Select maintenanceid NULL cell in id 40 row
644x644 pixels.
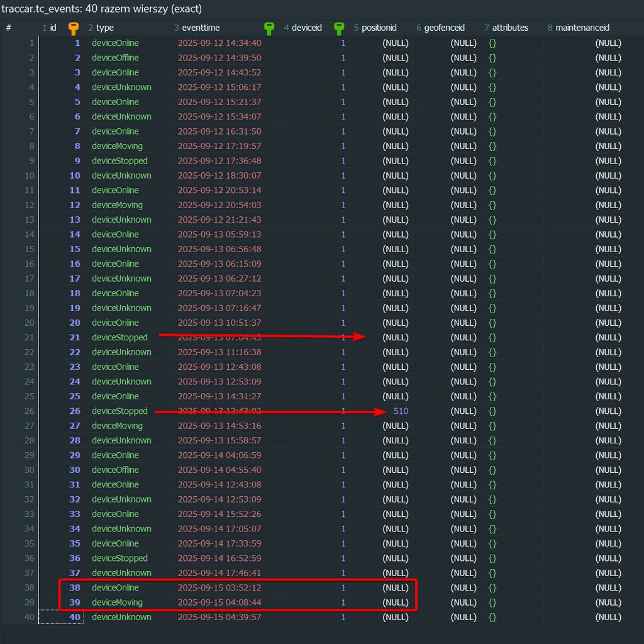pyautogui.click(x=608, y=618)
